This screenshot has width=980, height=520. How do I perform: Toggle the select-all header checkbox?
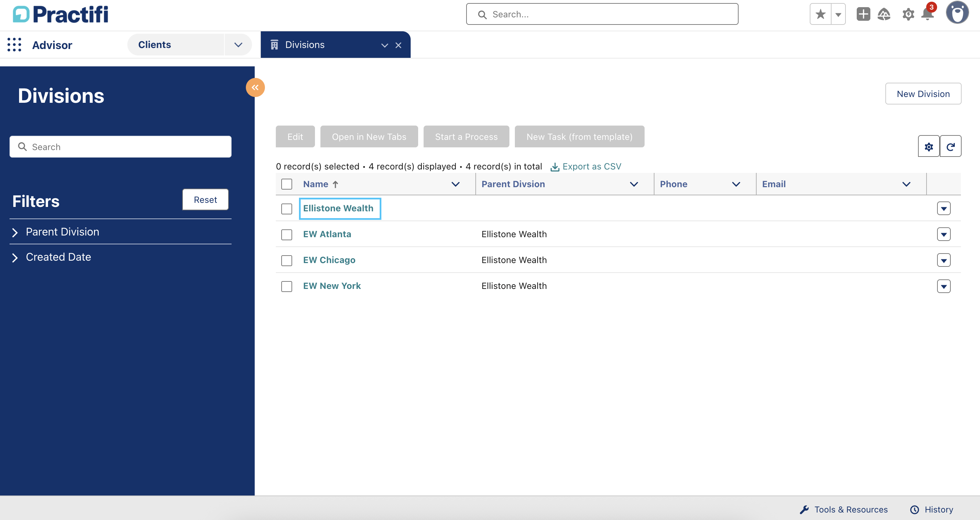coord(286,184)
